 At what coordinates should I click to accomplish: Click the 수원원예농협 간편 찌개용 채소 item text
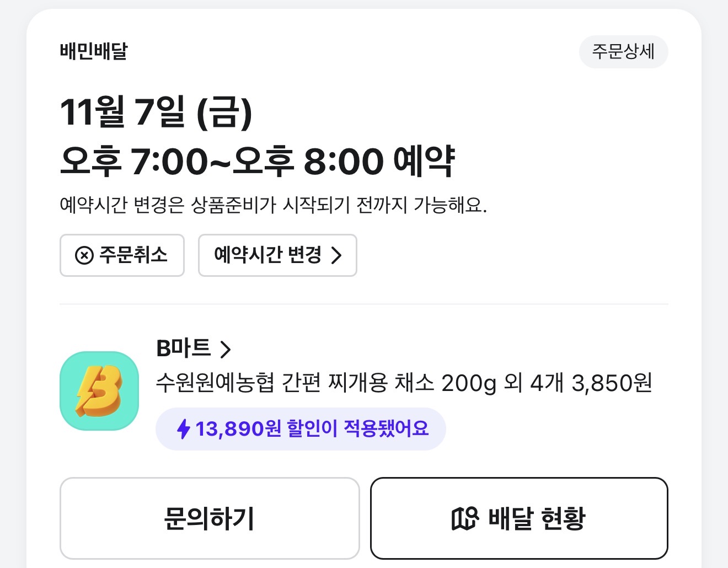click(x=295, y=382)
